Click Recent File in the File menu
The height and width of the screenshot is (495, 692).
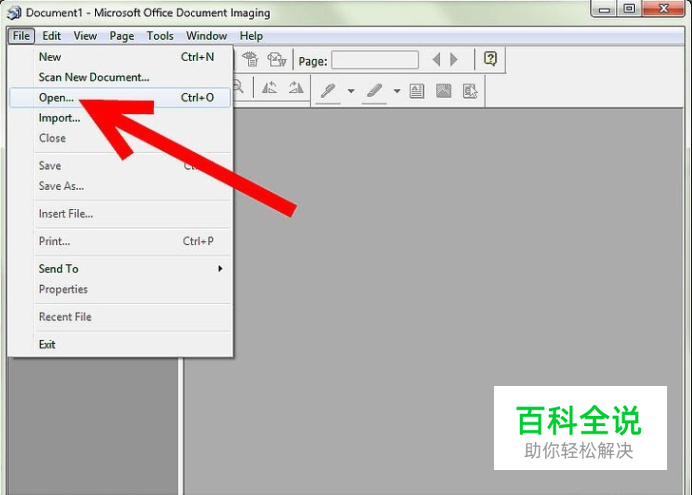[x=120, y=317]
